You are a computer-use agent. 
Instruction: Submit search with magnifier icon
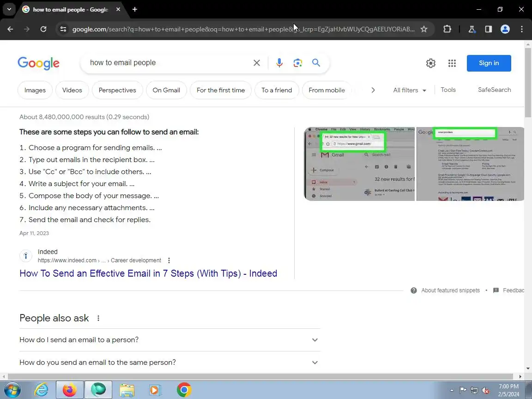(x=316, y=63)
